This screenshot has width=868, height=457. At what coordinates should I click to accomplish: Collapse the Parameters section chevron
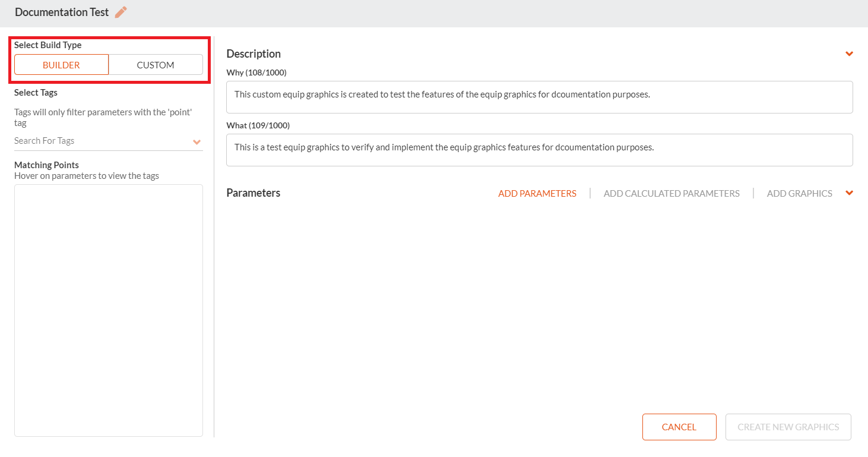849,193
